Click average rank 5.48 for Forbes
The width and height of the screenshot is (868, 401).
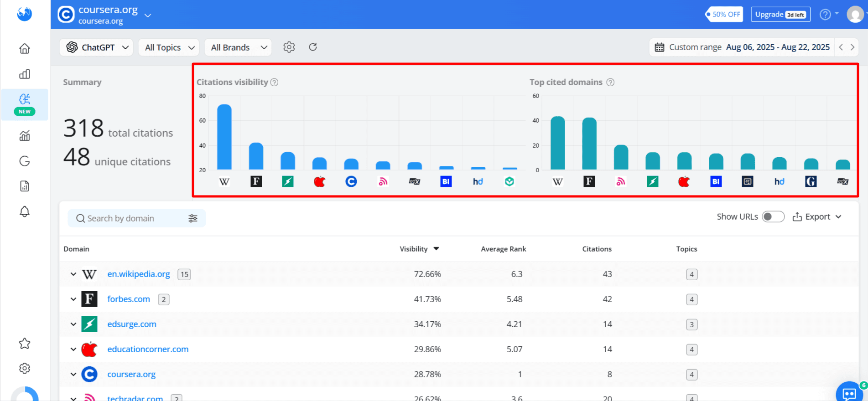(x=515, y=299)
